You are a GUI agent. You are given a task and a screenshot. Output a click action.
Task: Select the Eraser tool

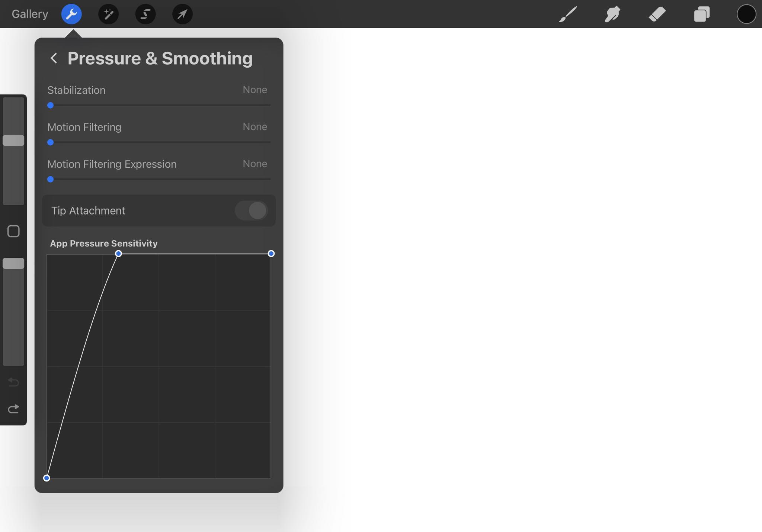pyautogui.click(x=657, y=14)
